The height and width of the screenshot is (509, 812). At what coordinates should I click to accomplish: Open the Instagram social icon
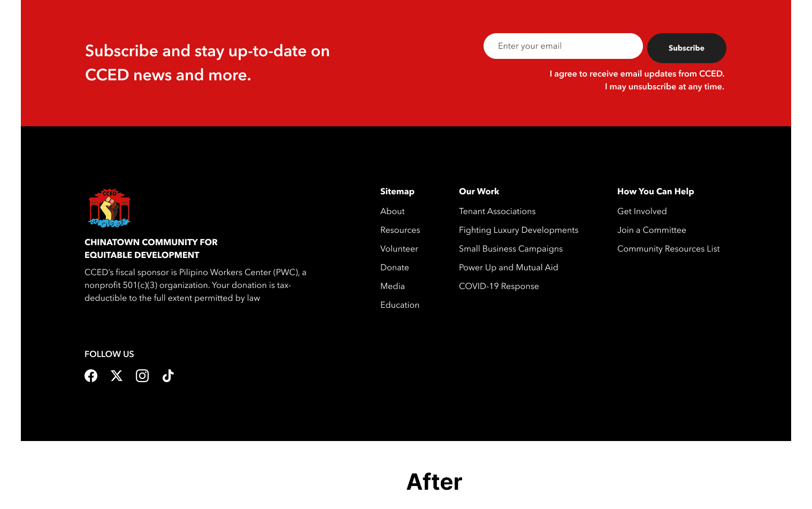tap(142, 376)
